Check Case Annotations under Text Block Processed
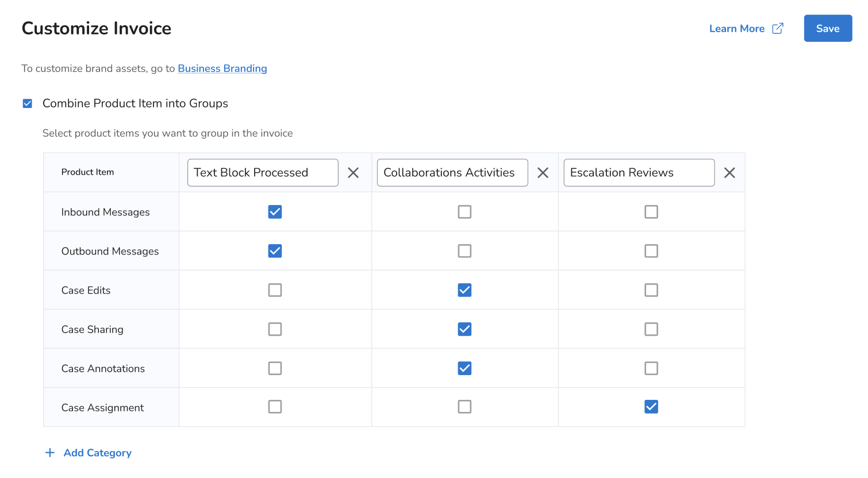 click(275, 368)
